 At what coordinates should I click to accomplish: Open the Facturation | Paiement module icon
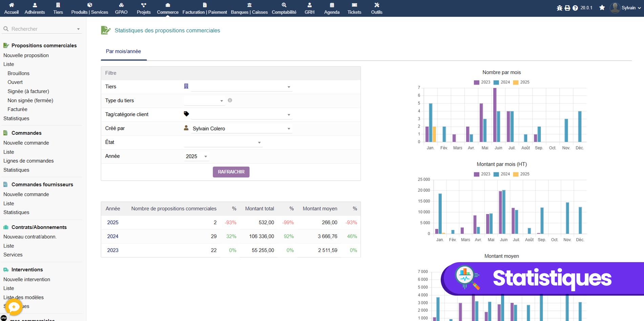click(205, 5)
